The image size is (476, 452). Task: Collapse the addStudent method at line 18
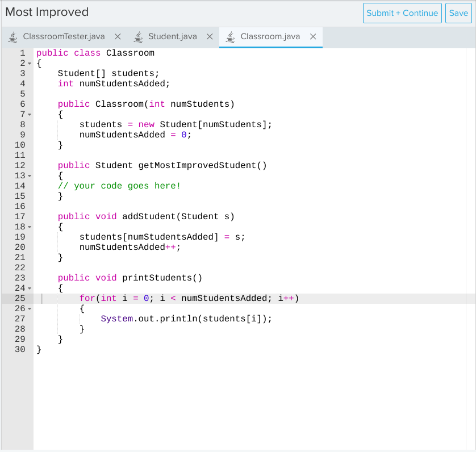[28, 227]
